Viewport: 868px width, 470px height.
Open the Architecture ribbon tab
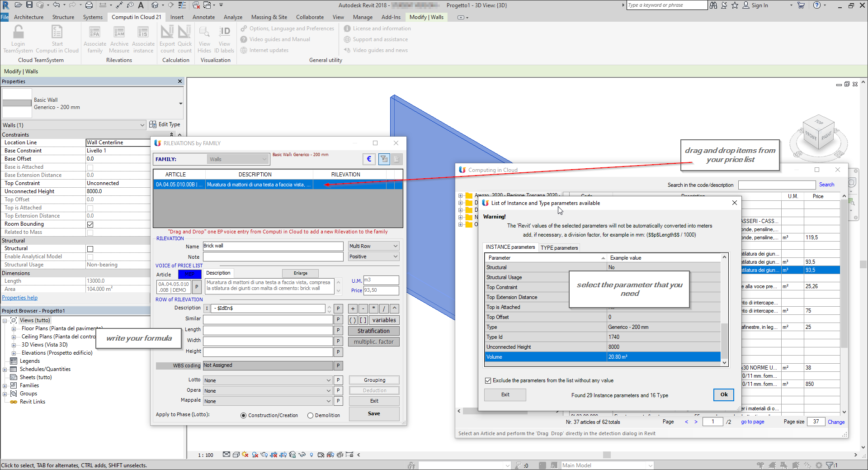[28, 17]
